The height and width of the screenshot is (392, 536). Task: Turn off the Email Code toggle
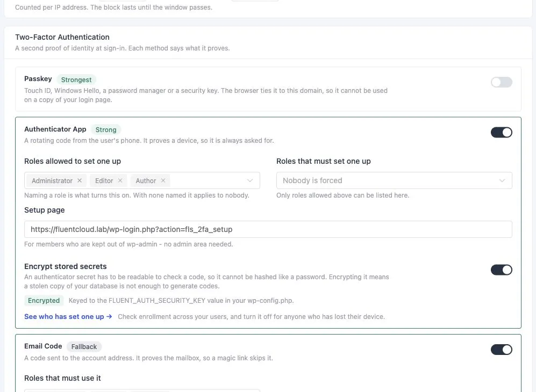(502, 350)
